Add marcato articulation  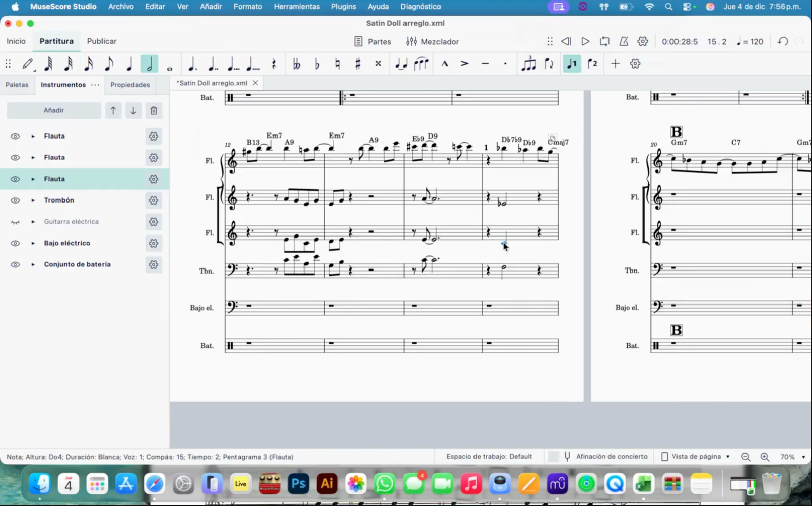pos(445,64)
